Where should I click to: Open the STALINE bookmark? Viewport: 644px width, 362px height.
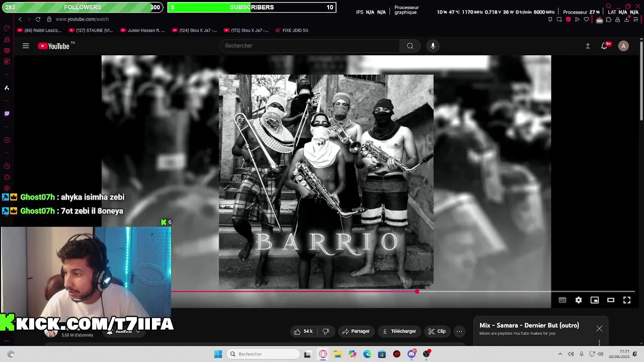click(x=91, y=30)
